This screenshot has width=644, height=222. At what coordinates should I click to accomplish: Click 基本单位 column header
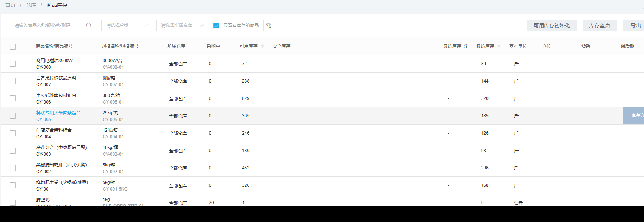(518, 46)
